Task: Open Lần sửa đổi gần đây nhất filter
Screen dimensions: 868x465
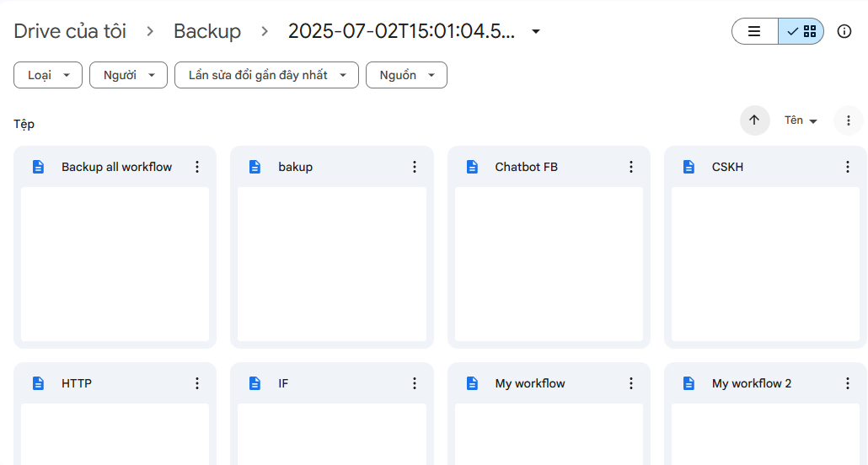Action: 267,75
